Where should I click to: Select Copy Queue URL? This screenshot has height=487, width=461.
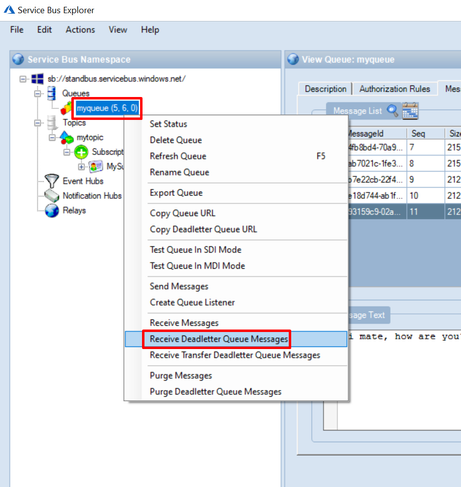pyautogui.click(x=236, y=213)
